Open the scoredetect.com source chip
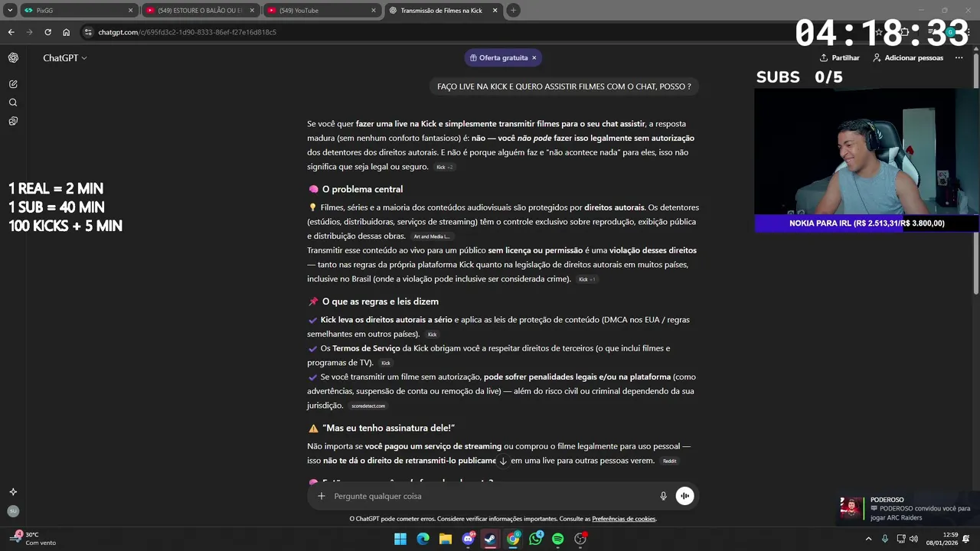Image resolution: width=980 pixels, height=551 pixels. [x=368, y=406]
